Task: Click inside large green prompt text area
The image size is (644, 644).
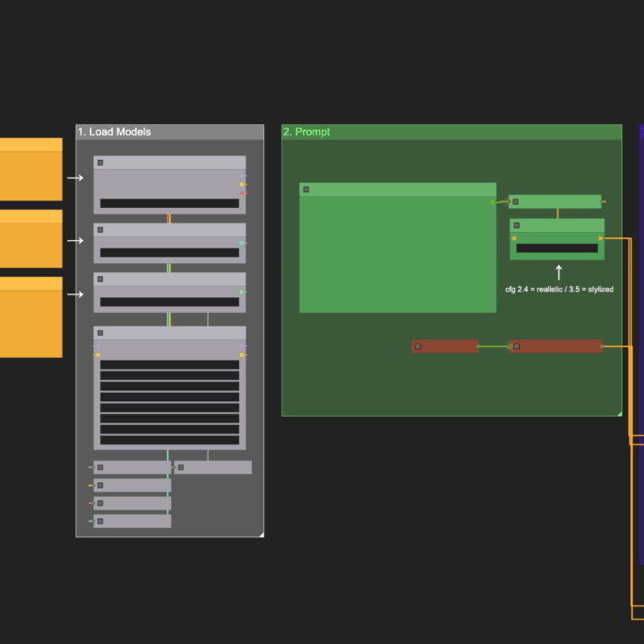Action: point(397,254)
